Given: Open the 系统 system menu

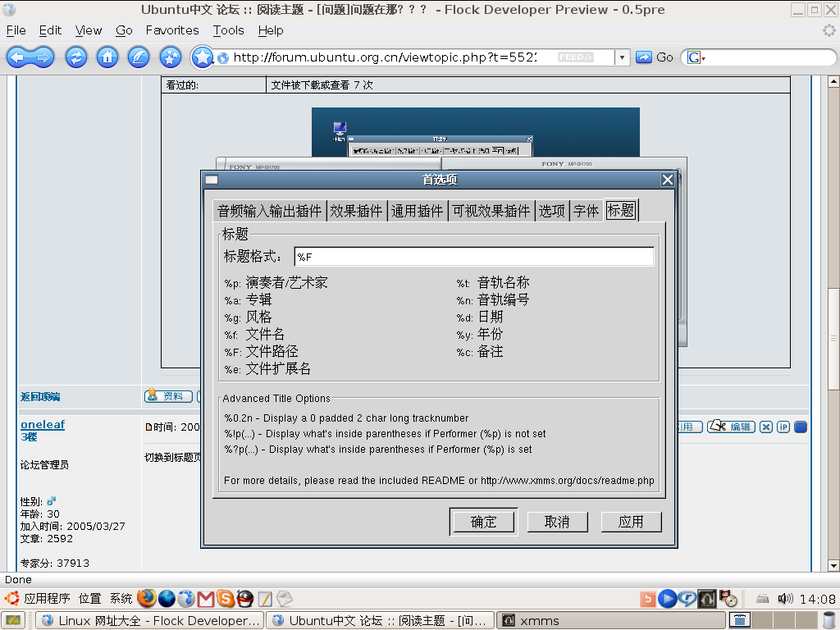Looking at the screenshot, I should point(121,598).
